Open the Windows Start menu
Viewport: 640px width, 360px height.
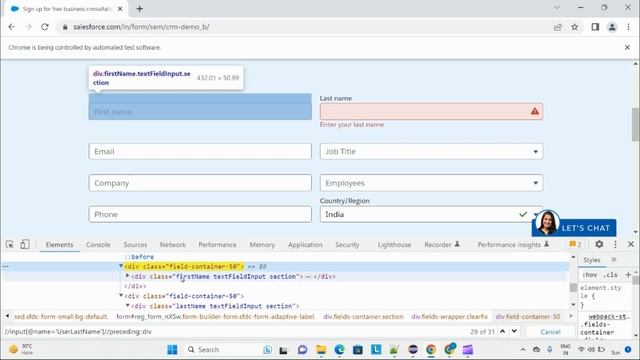(172, 350)
